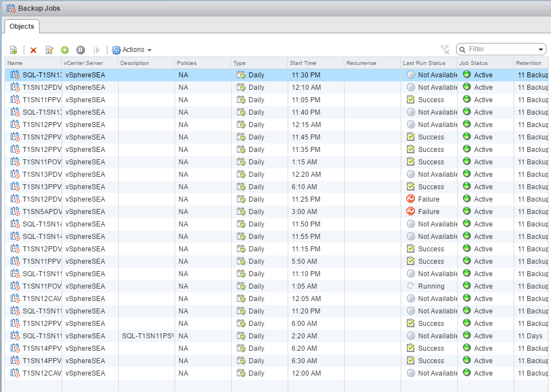Click the clear filter funnel icon
Image resolution: width=551 pixels, height=392 pixels.
coord(445,50)
